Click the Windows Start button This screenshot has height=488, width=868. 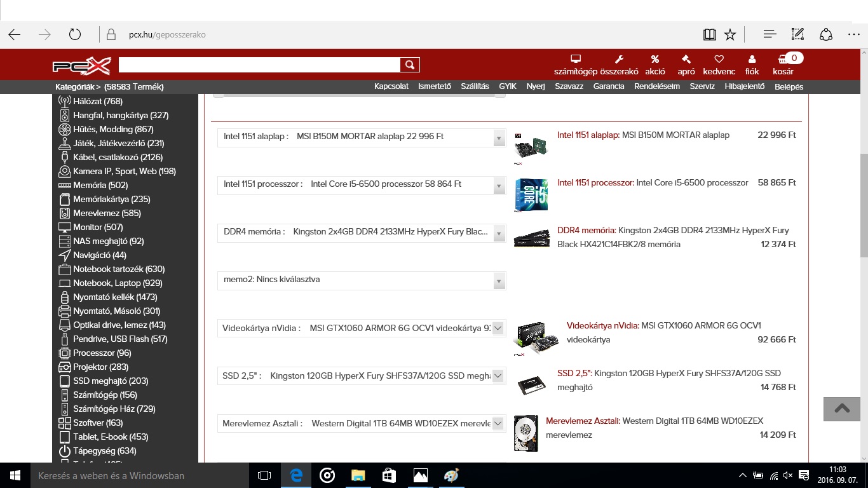[x=15, y=475]
